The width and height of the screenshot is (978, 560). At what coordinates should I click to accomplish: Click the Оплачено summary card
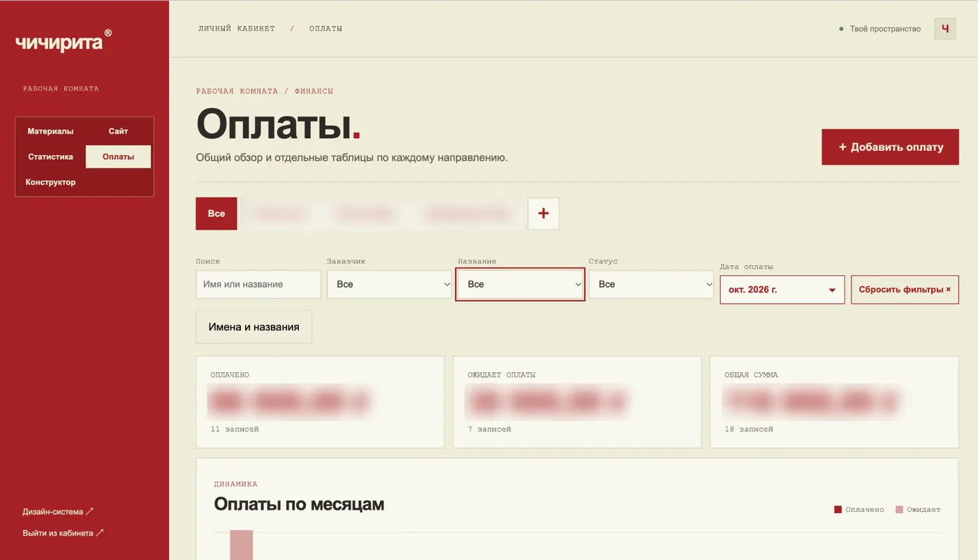point(320,402)
